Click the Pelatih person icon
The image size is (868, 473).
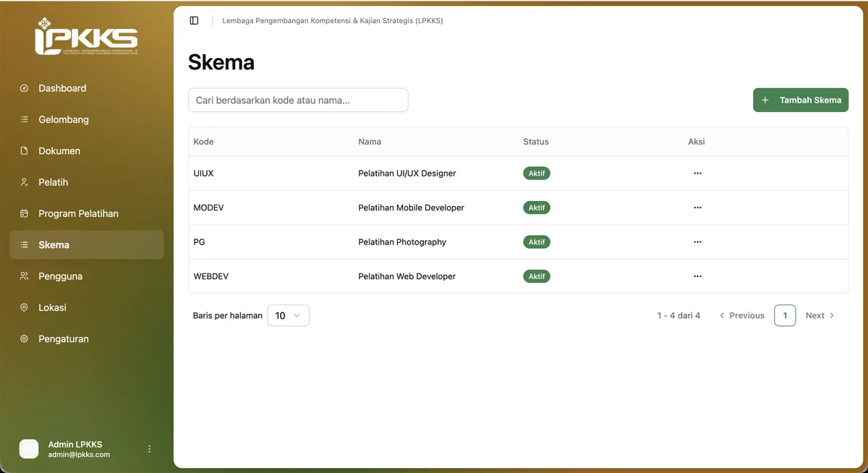pos(24,182)
